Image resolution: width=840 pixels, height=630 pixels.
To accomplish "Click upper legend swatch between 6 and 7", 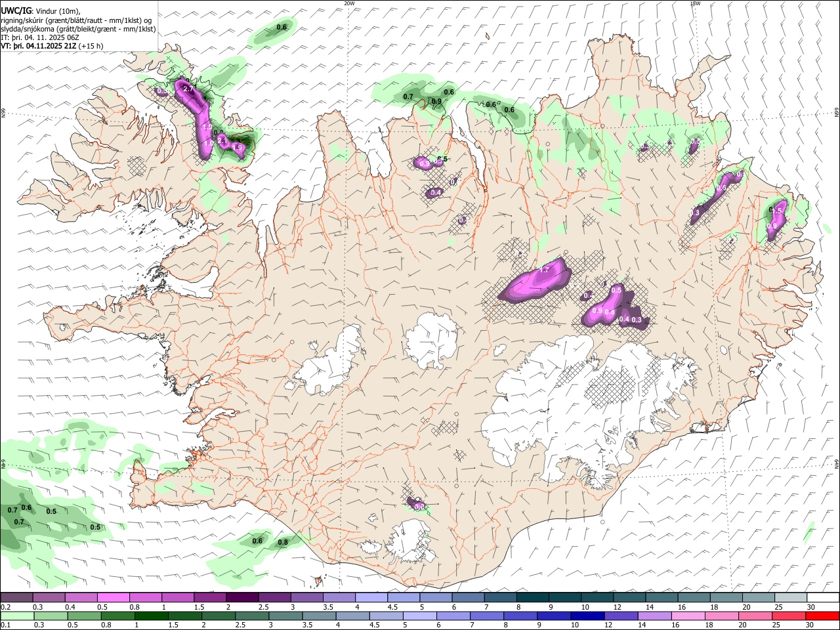I will coord(468,598).
